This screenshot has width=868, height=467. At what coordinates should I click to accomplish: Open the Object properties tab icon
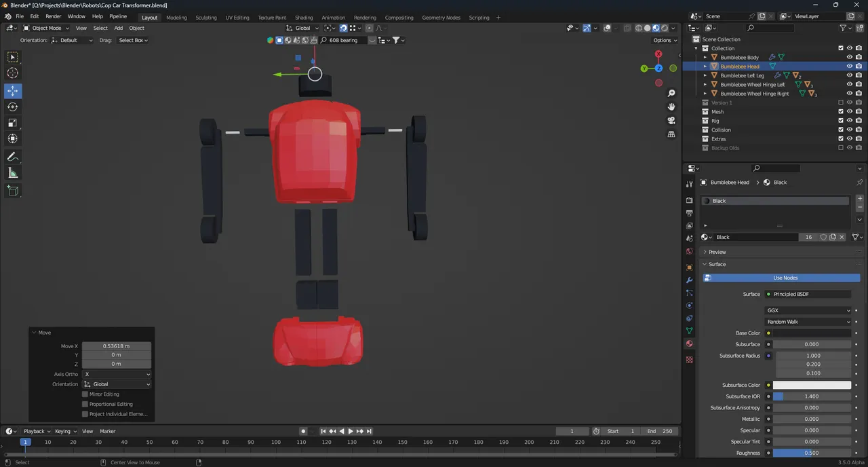pos(690,267)
